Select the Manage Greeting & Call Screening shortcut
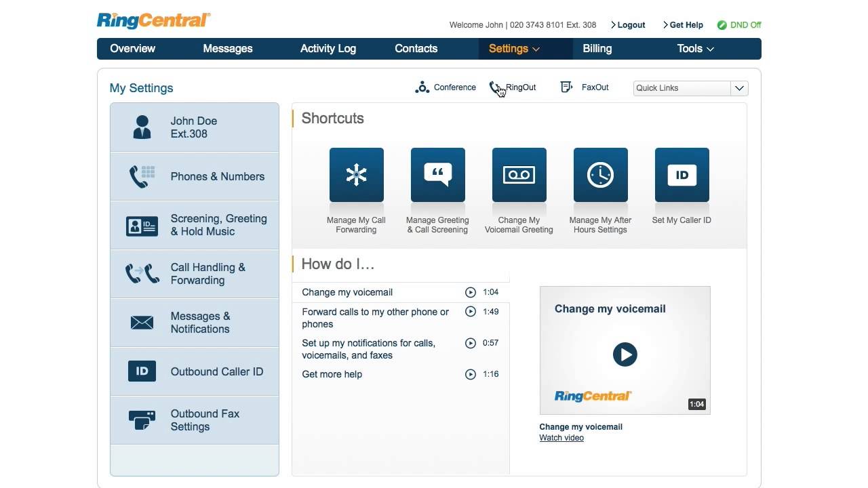Screen dimensions: 868x488 click(x=437, y=174)
